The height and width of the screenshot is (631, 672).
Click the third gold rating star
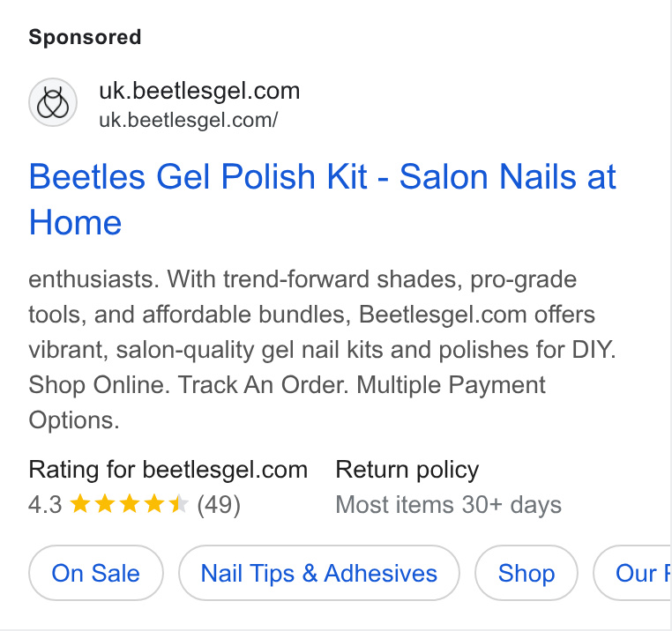(130, 504)
